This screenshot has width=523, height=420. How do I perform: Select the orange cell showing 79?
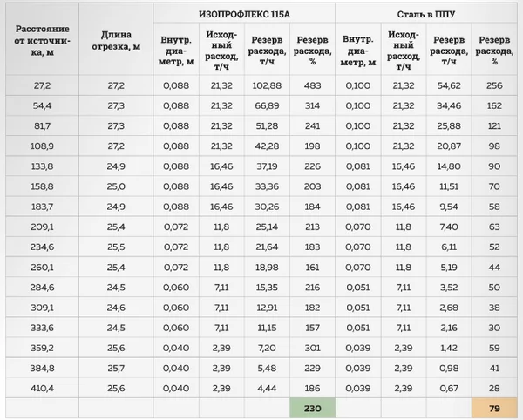tap(494, 408)
